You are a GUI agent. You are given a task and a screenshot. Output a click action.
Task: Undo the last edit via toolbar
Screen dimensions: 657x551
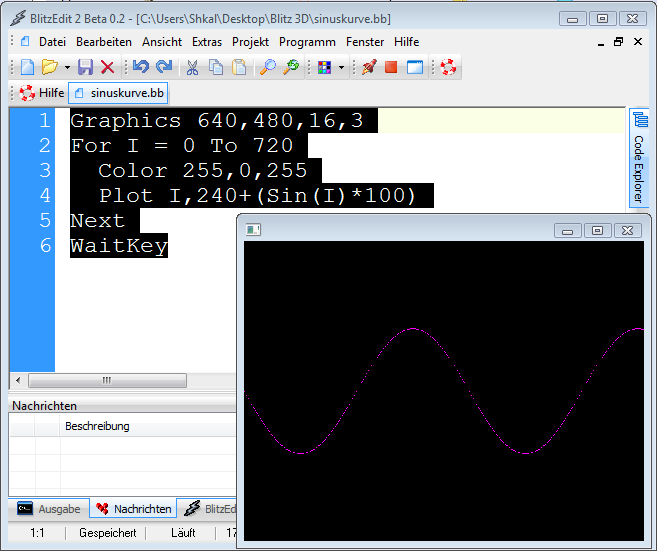(140, 67)
